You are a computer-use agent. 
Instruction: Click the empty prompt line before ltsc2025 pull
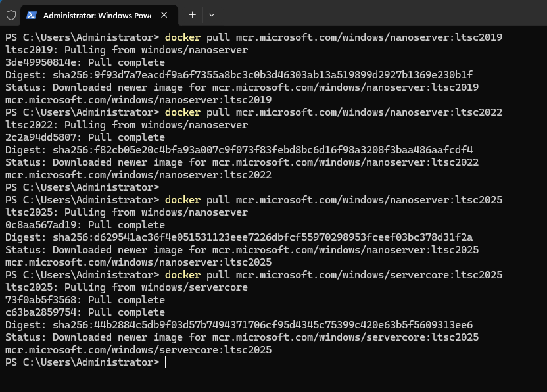coord(82,187)
